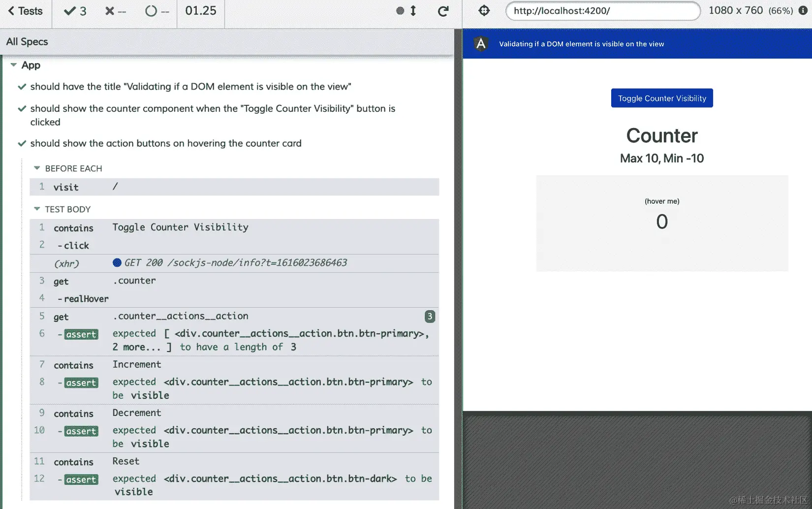
Task: Select the xhr GET 200 sockjs-node request
Action: click(x=234, y=263)
